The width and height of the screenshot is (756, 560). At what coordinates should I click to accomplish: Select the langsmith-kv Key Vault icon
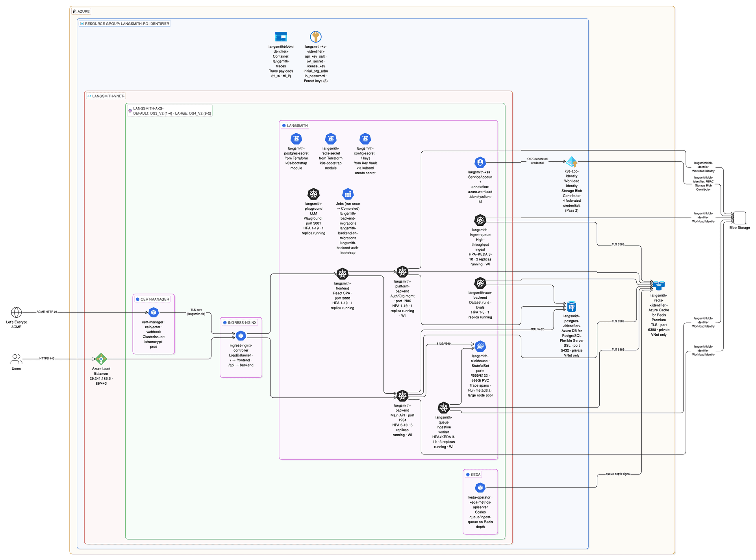315,37
